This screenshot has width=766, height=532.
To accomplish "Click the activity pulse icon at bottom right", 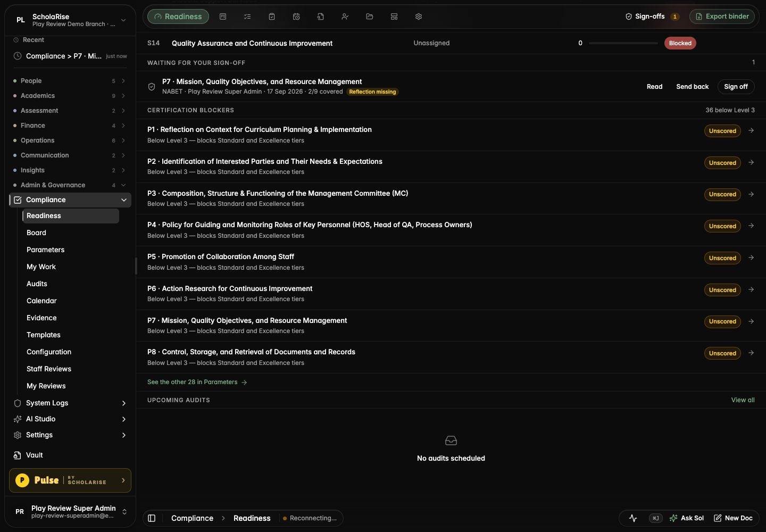I will coord(633,518).
